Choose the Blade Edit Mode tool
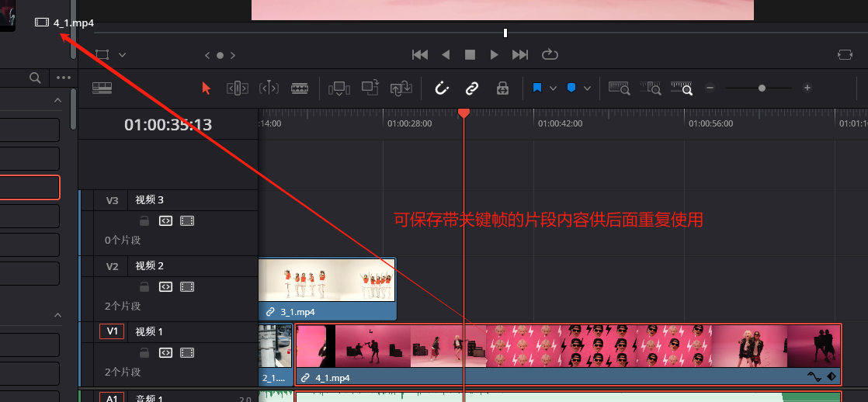This screenshot has width=868, height=402. (x=300, y=88)
